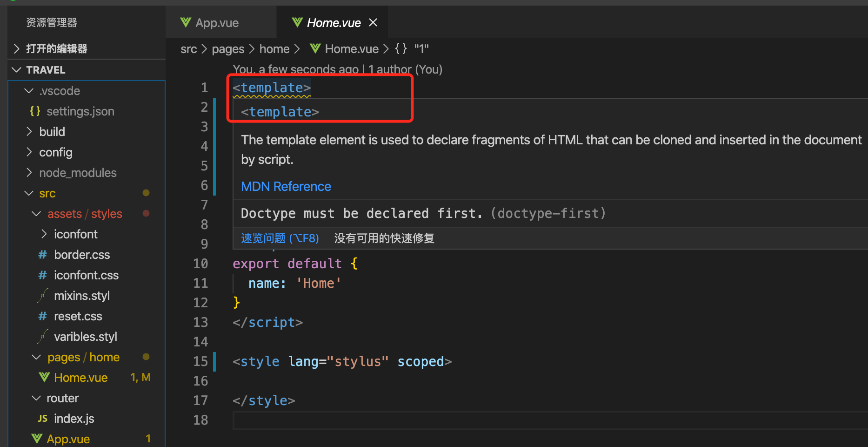Click 'Home' string on line 11
This screenshot has height=447, width=868.
pyautogui.click(x=319, y=283)
